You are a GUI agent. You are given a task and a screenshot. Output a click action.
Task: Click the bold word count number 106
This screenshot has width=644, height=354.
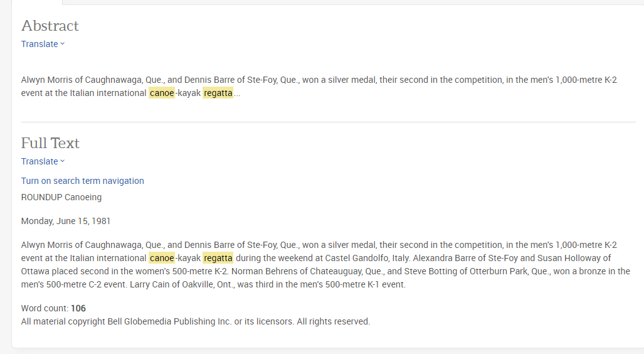(x=78, y=308)
